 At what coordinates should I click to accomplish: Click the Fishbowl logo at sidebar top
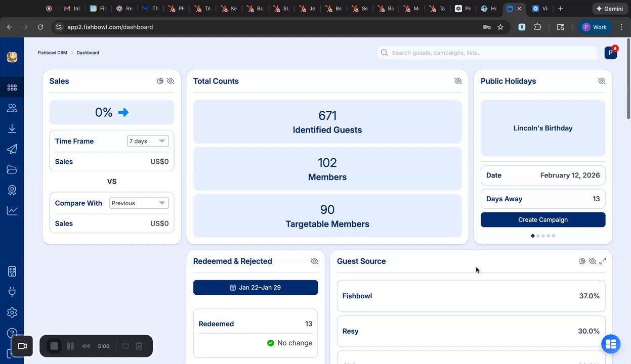pos(12,57)
